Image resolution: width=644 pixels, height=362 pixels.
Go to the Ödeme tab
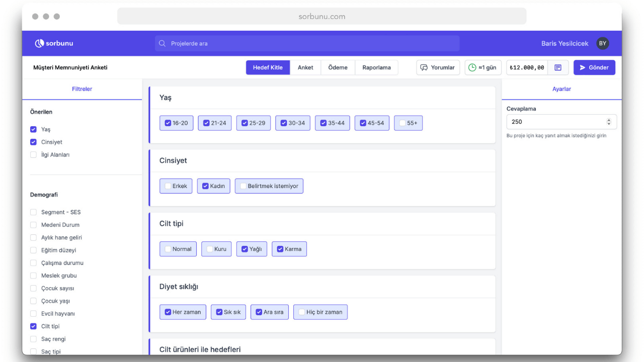[338, 67]
